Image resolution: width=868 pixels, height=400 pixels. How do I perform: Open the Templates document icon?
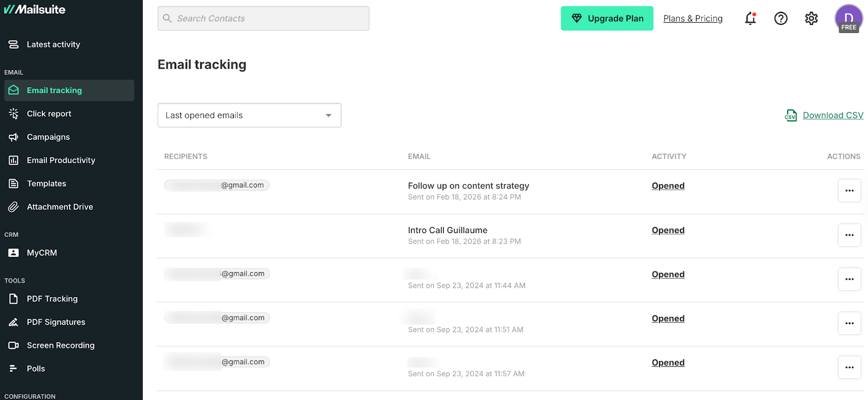coord(14,184)
